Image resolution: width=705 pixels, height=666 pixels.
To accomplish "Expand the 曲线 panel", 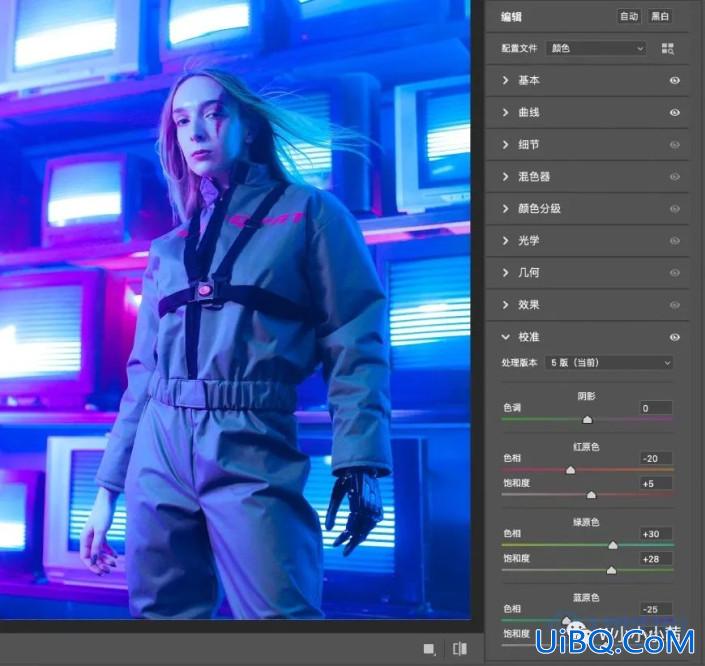I will 505,112.
